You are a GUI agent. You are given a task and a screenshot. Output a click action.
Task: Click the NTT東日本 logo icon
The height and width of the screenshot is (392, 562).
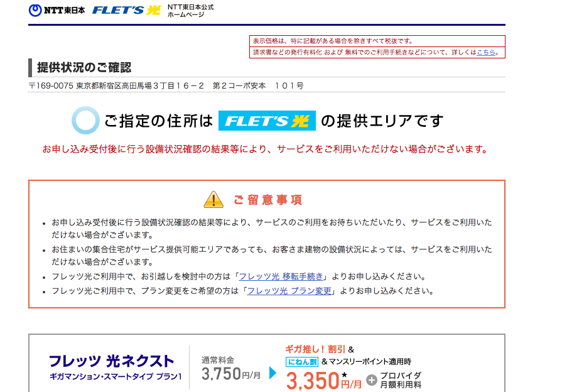tap(57, 10)
